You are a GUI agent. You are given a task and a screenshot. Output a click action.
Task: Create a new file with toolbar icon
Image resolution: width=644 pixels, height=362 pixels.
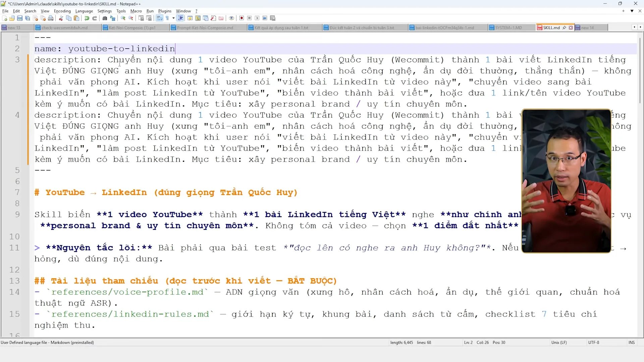point(4,18)
